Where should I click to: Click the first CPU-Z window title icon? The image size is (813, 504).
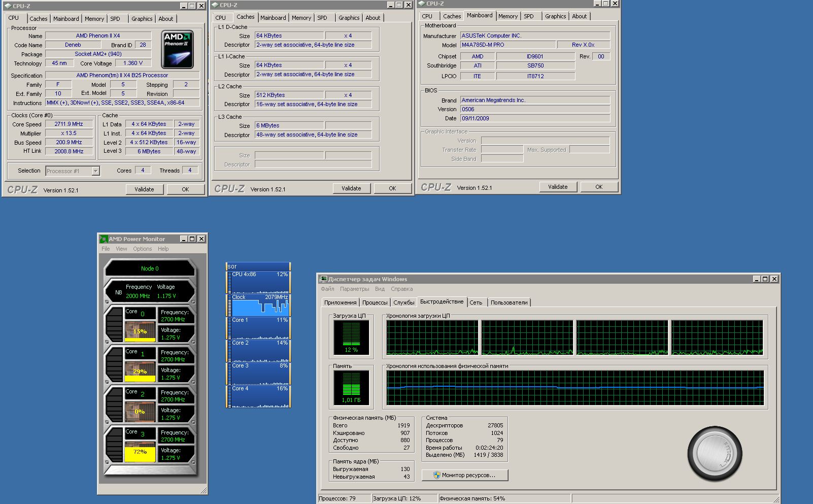point(8,6)
